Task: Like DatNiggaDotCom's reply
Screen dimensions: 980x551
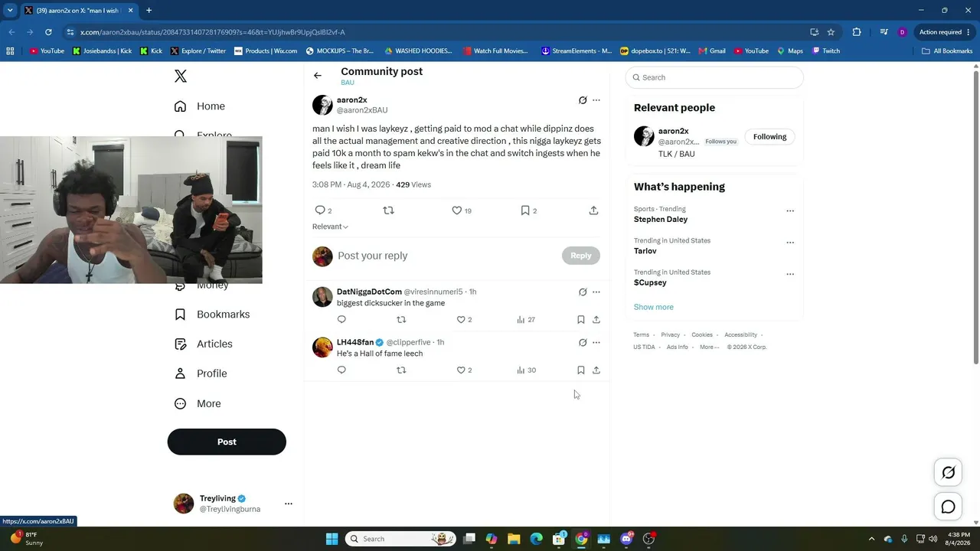Action: click(461, 320)
